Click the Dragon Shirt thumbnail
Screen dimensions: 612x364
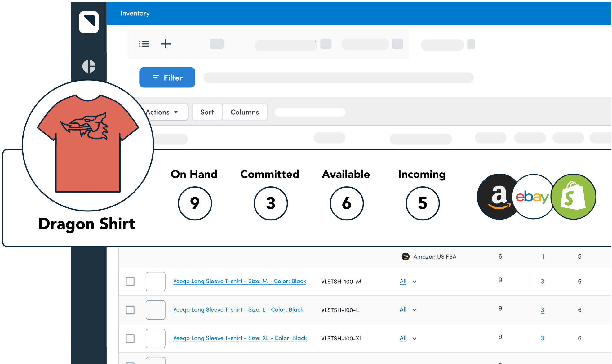(x=88, y=145)
